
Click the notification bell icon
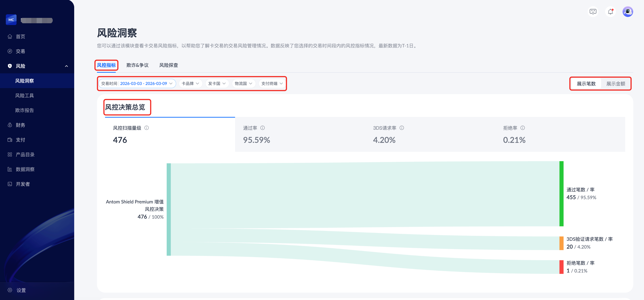tap(610, 12)
